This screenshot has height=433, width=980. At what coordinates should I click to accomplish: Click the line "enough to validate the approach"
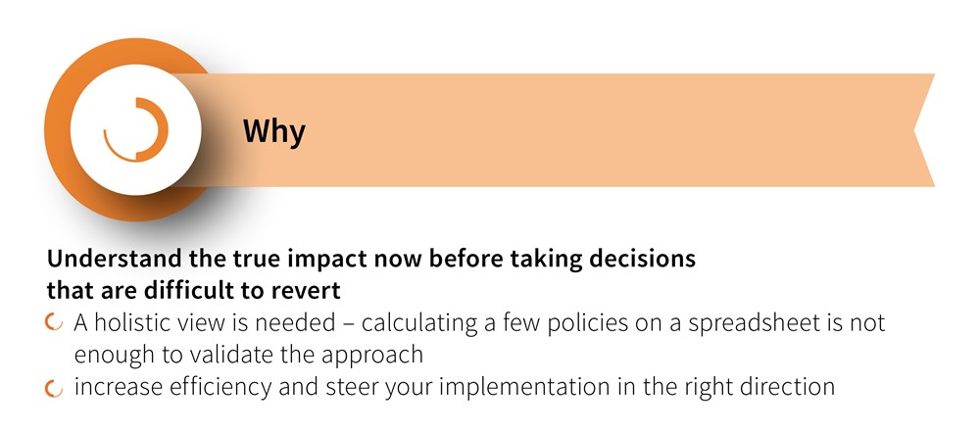pos(249,356)
